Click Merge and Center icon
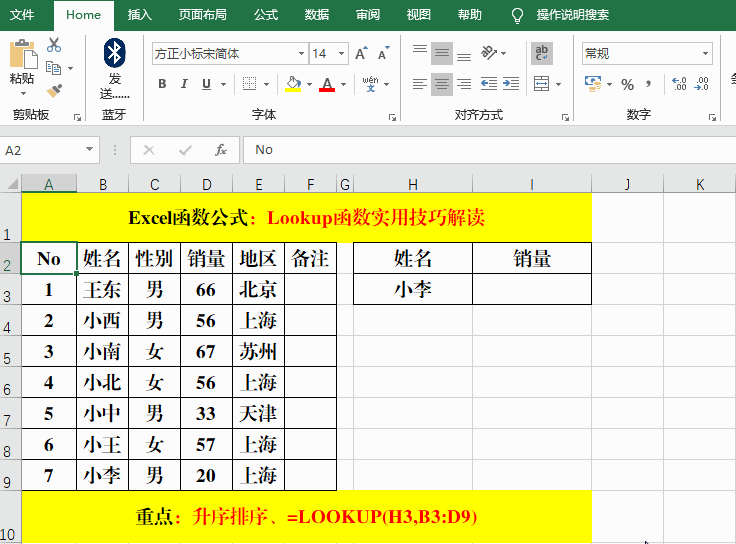 point(541,84)
